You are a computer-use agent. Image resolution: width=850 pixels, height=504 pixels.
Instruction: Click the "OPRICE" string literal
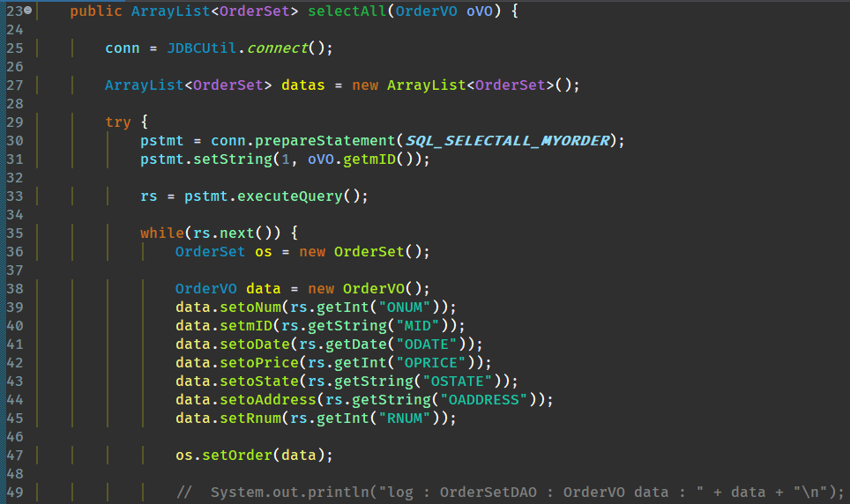point(431,362)
